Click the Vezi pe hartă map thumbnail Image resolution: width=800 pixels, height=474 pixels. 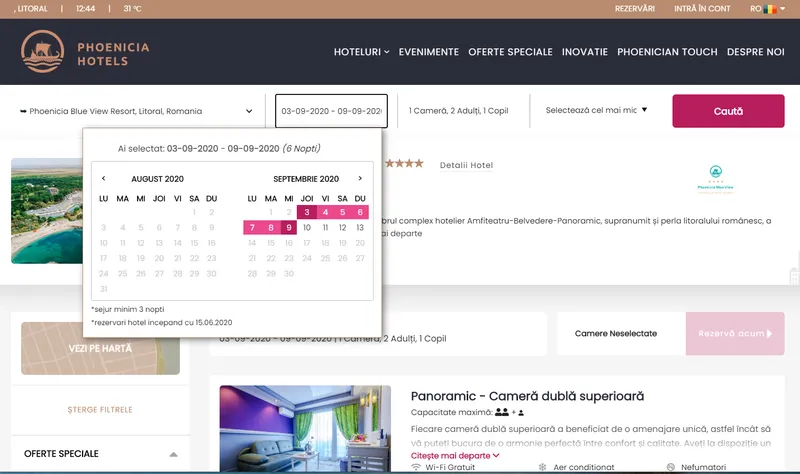pyautogui.click(x=99, y=347)
